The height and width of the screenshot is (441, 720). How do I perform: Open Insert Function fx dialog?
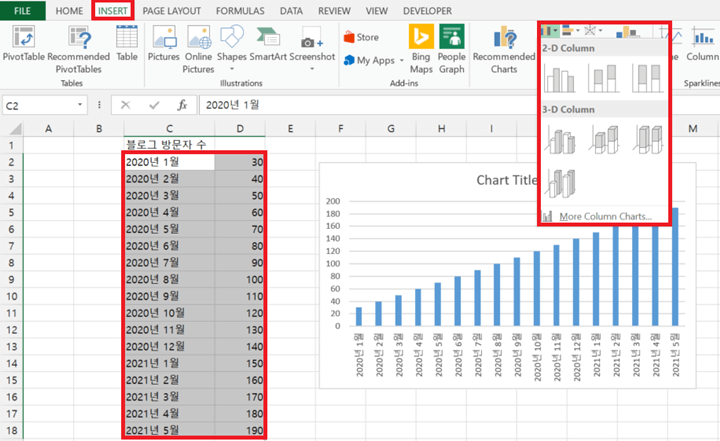pyautogui.click(x=182, y=106)
